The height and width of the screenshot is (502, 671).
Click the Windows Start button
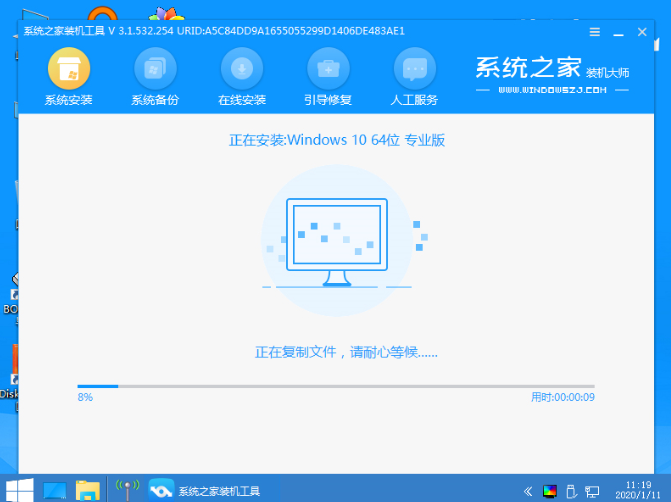[19, 489]
